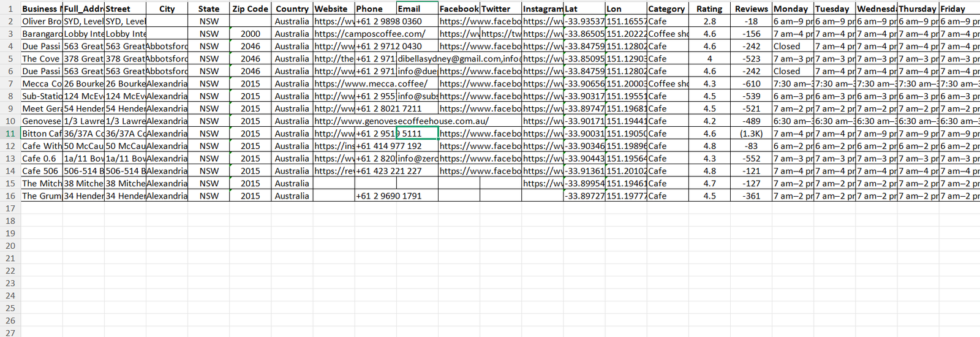This screenshot has width=980, height=337.
Task: Click the phone cell "+61 2 9898 0360"
Action: (x=375, y=21)
